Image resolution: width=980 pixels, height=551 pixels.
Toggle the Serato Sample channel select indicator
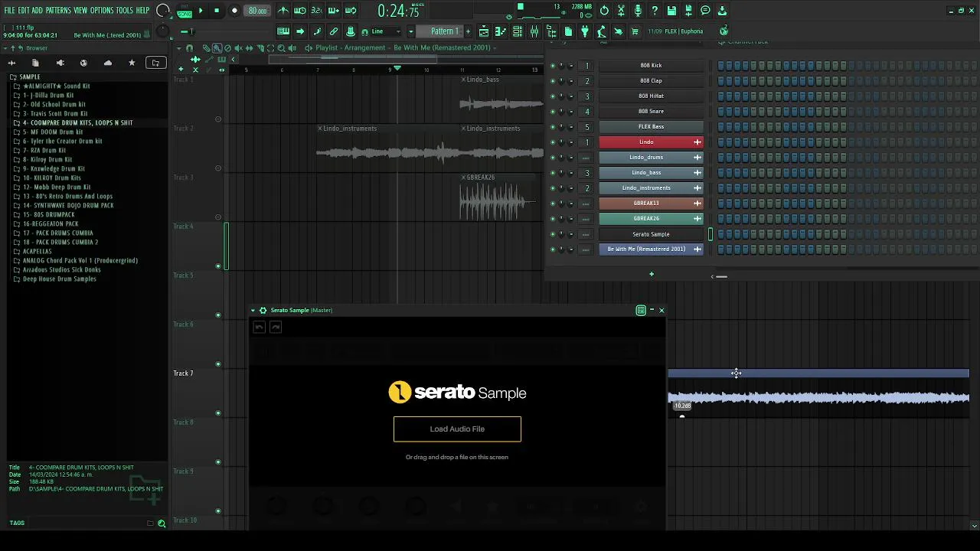tap(710, 234)
